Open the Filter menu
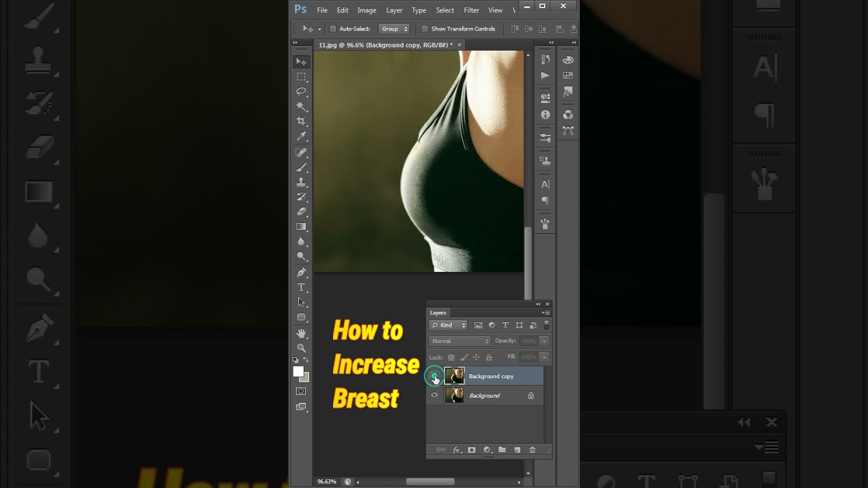Screen dimensions: 868x488 [x=471, y=10]
